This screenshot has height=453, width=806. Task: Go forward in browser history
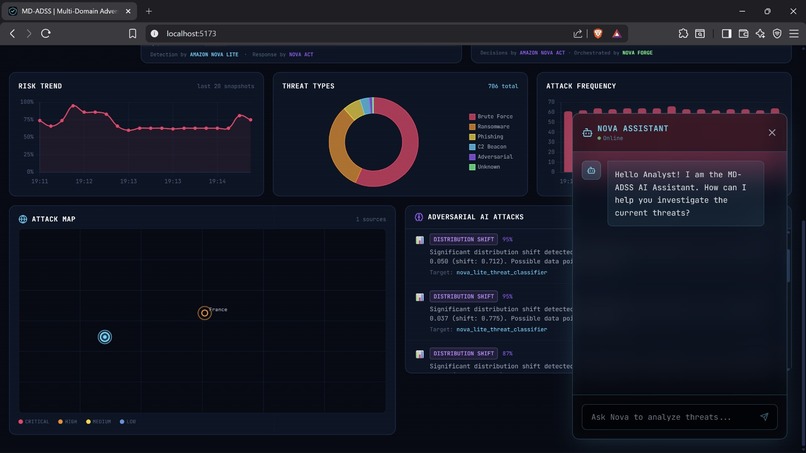(x=29, y=33)
